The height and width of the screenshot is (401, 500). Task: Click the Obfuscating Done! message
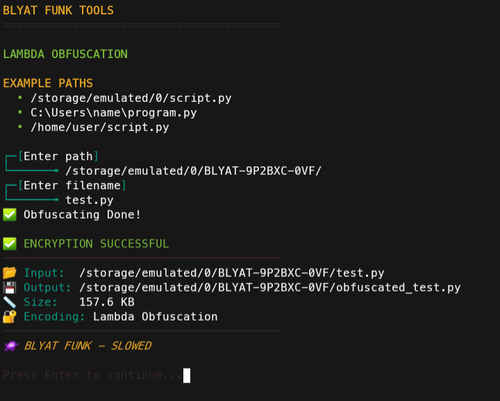[82, 215]
